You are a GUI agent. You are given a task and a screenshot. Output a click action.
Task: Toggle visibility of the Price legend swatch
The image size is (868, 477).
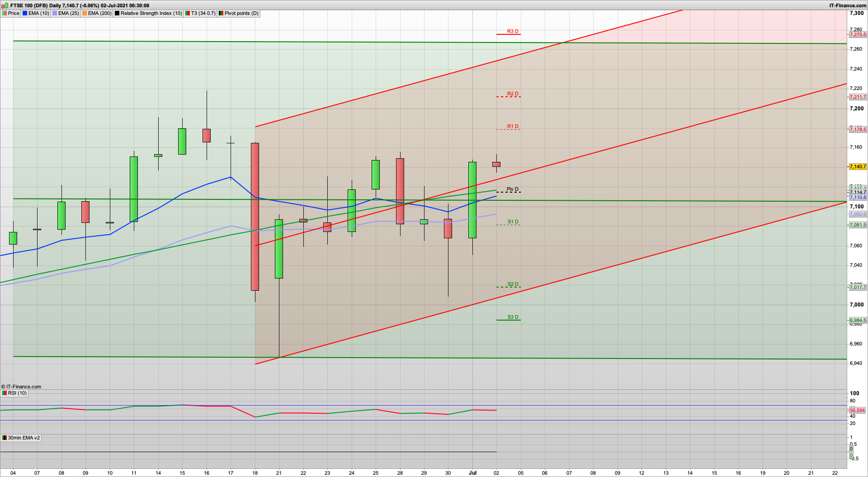pos(4,13)
